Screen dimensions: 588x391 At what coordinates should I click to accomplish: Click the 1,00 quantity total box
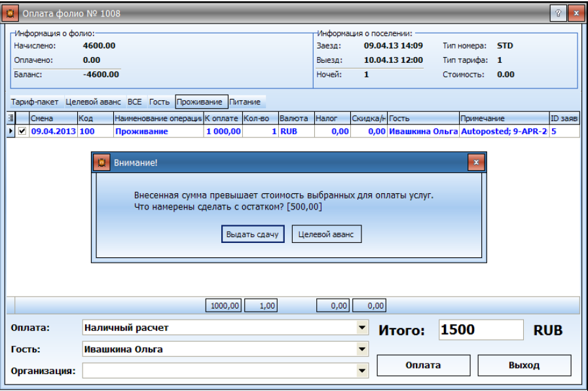pos(261,305)
